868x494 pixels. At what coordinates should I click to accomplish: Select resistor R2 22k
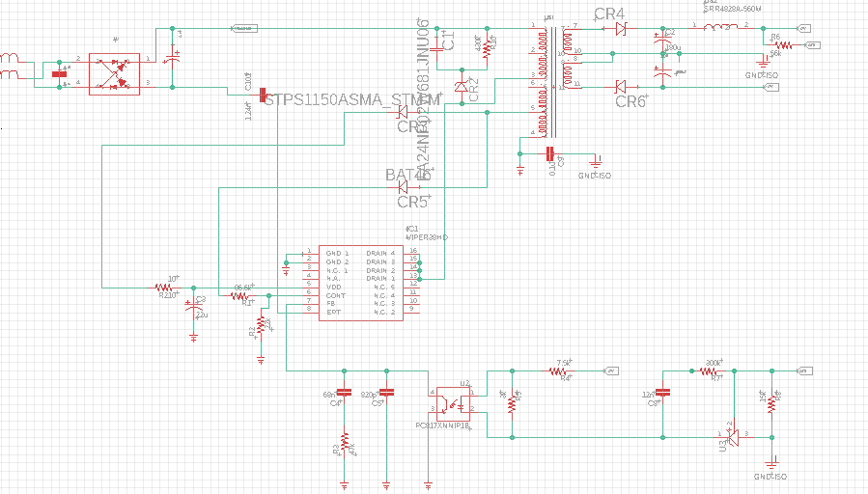(x=261, y=327)
